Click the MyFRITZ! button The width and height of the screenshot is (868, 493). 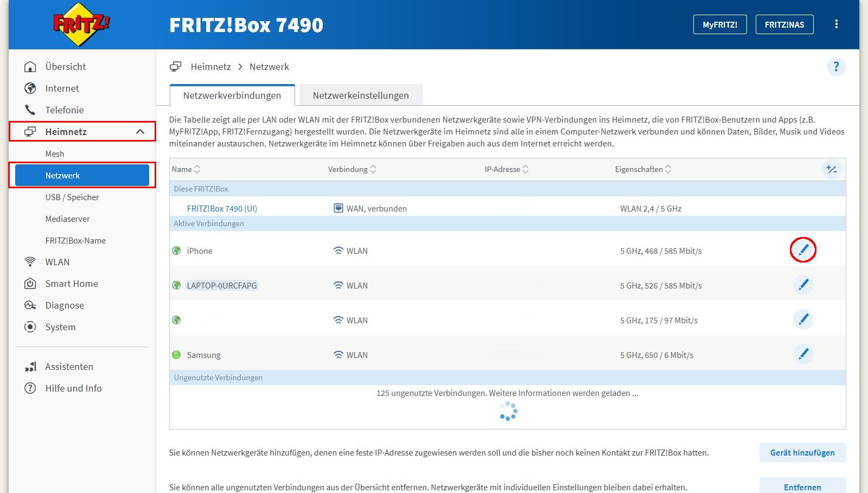(x=720, y=24)
